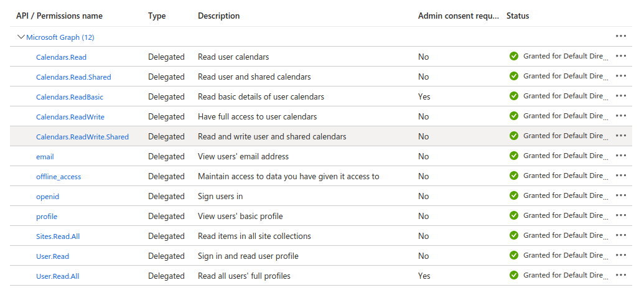Open more options for profile permission
644x290 pixels.
coord(620,215)
